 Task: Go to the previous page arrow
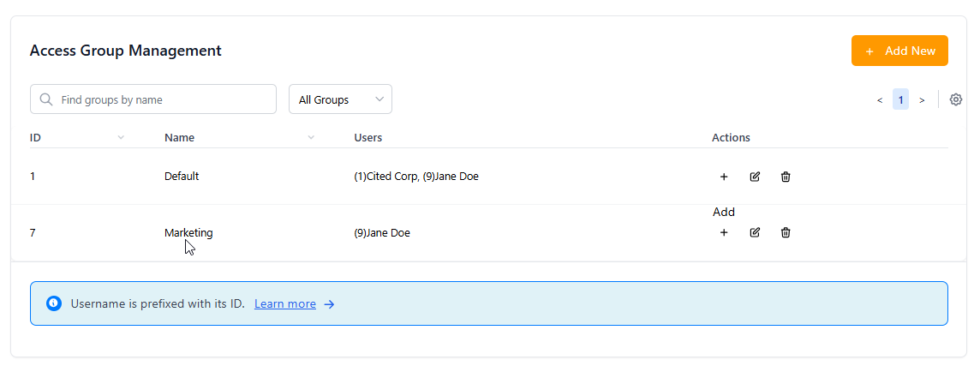[879, 100]
